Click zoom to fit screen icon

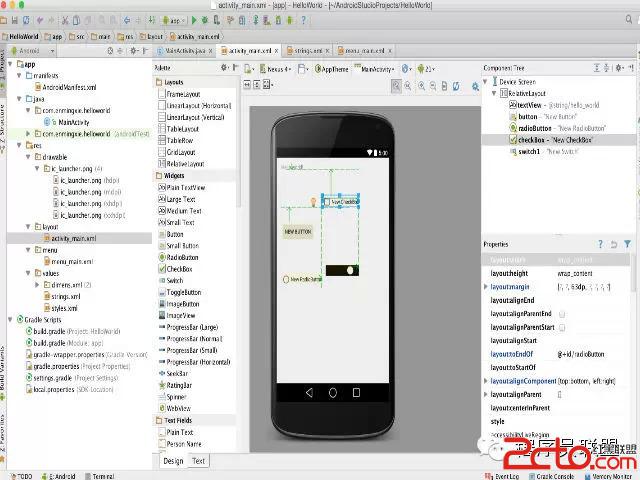(x=396, y=86)
